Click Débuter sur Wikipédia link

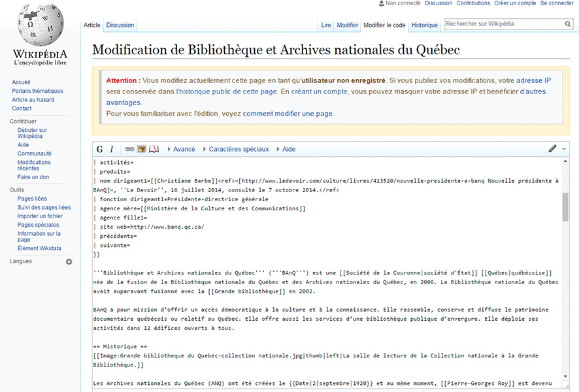tap(32, 133)
